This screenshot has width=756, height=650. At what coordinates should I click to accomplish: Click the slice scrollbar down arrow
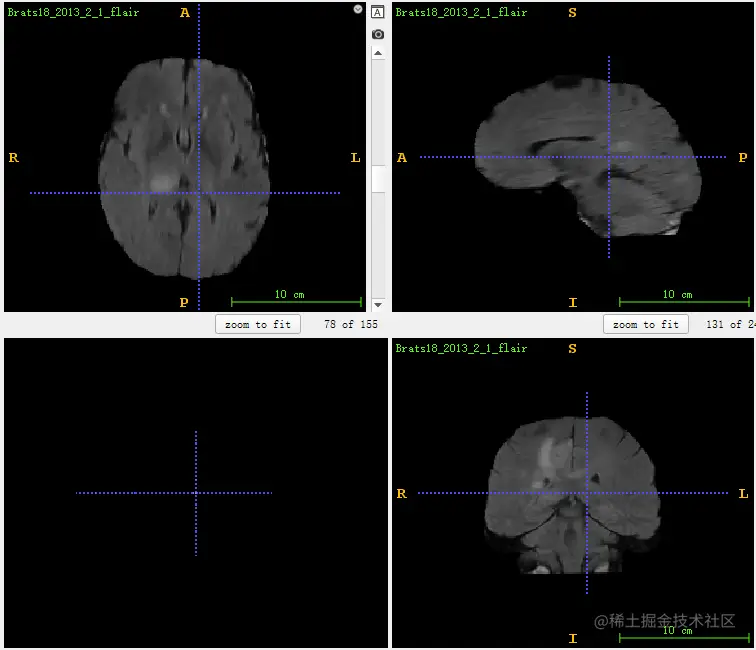(378, 305)
